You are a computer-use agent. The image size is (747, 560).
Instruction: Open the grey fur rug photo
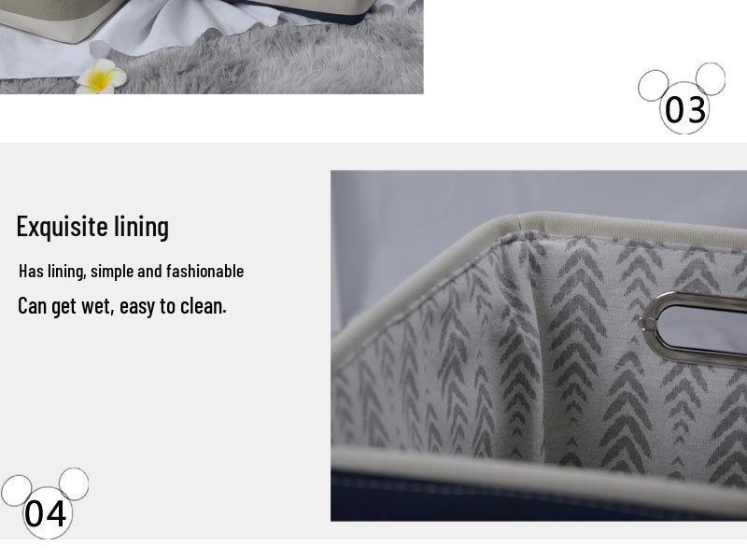pos(212,47)
